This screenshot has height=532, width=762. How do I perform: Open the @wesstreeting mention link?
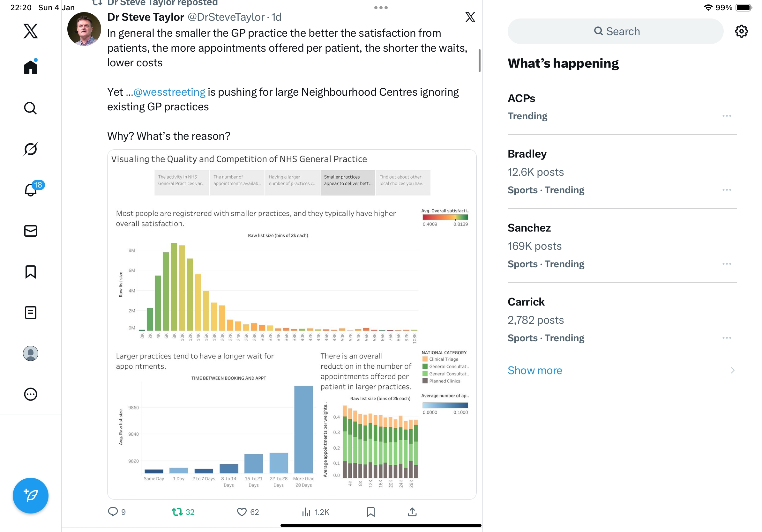(169, 92)
